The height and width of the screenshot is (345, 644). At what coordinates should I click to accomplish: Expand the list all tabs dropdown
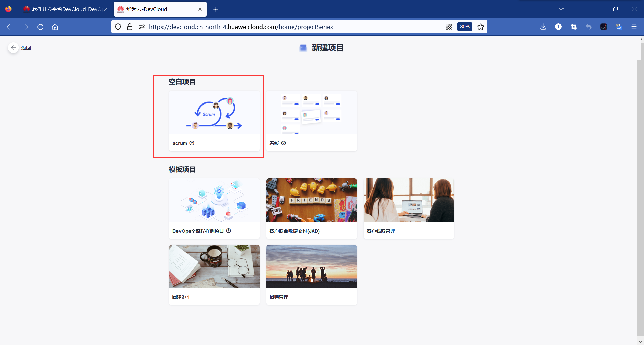coord(561,9)
